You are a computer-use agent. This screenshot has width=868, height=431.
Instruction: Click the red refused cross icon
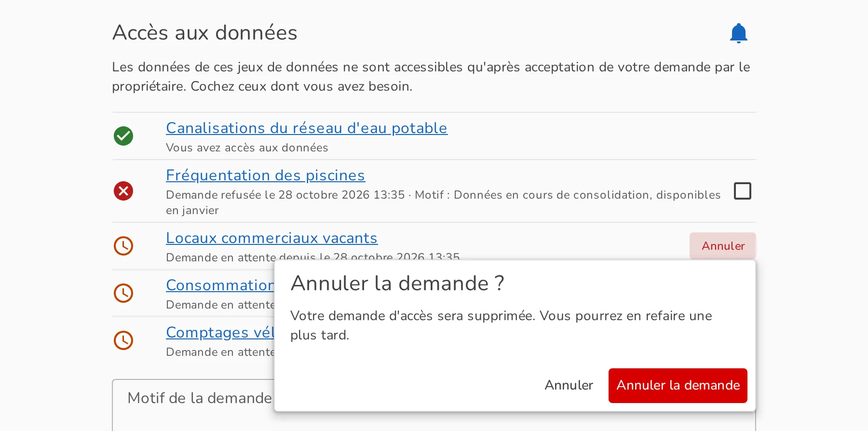tap(123, 191)
